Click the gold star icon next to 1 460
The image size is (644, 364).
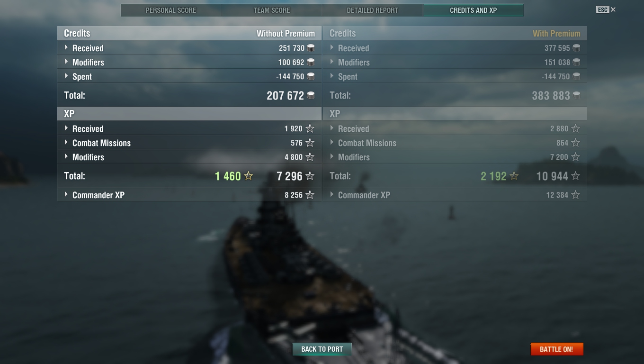248,176
